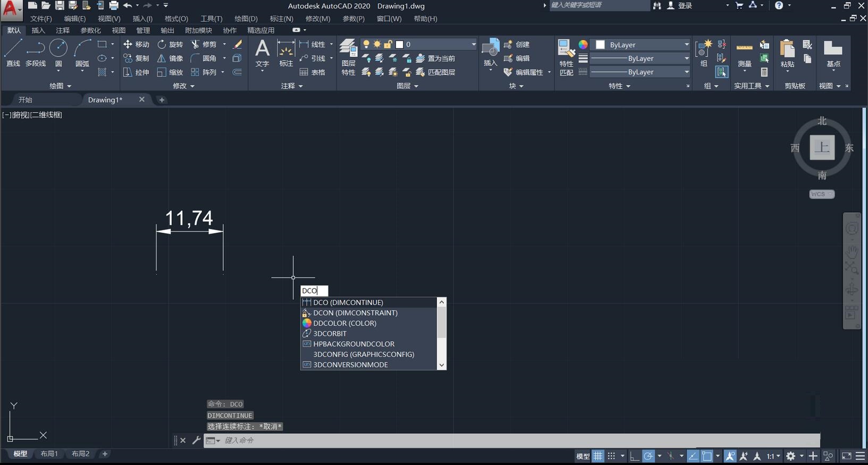Activate the Move (移动) tool
This screenshot has height=465, width=868.
point(136,45)
